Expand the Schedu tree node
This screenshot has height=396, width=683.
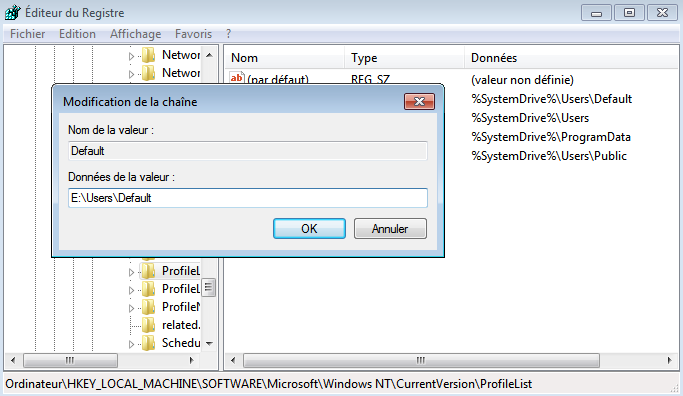click(131, 344)
